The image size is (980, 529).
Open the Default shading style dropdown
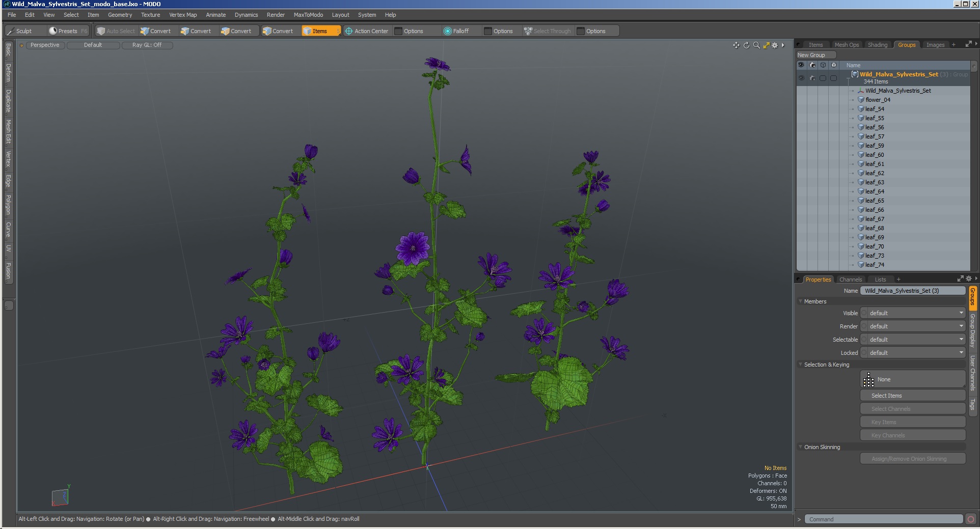(93, 45)
